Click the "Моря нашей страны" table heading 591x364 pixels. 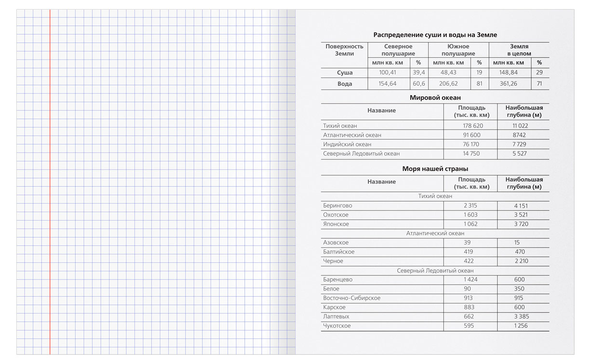pyautogui.click(x=435, y=169)
